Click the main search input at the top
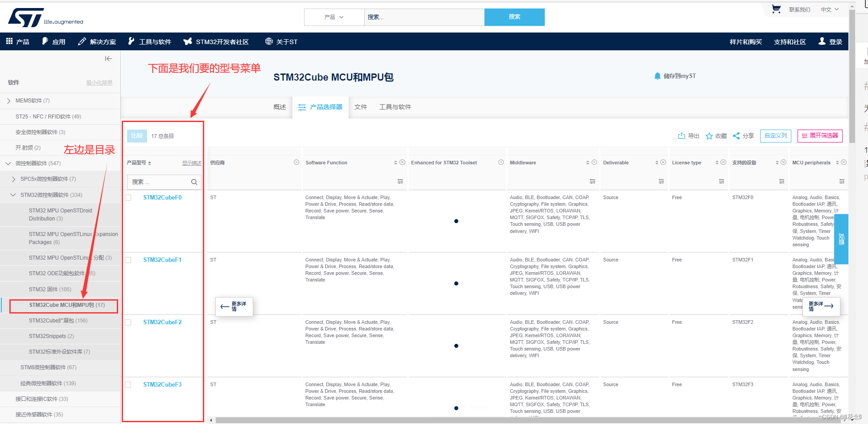The width and height of the screenshot is (868, 424). pos(424,17)
